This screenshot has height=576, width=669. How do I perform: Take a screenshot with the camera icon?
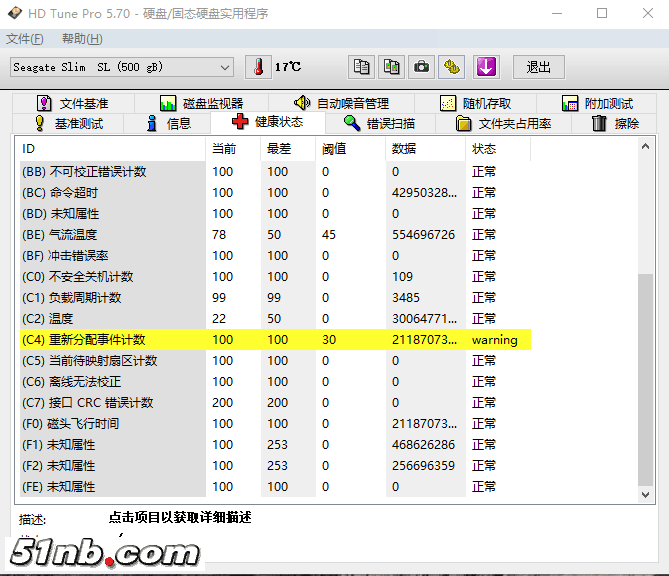(x=422, y=67)
